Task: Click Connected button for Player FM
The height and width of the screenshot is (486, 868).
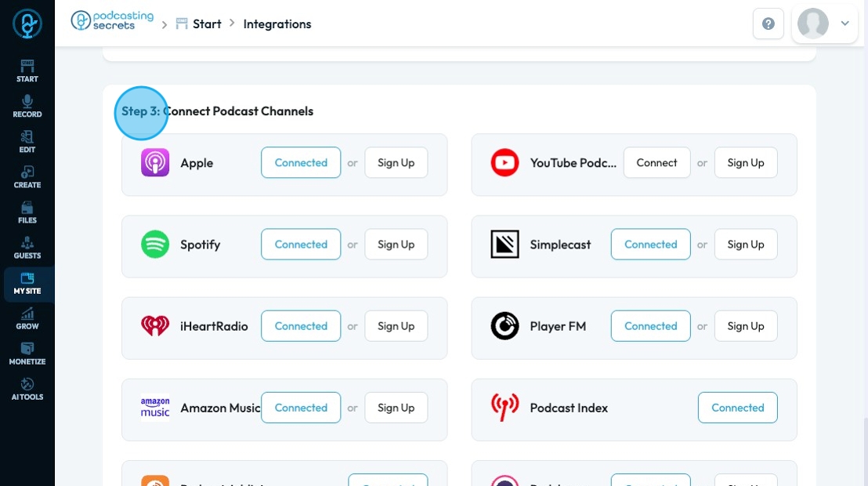Action: tap(650, 326)
